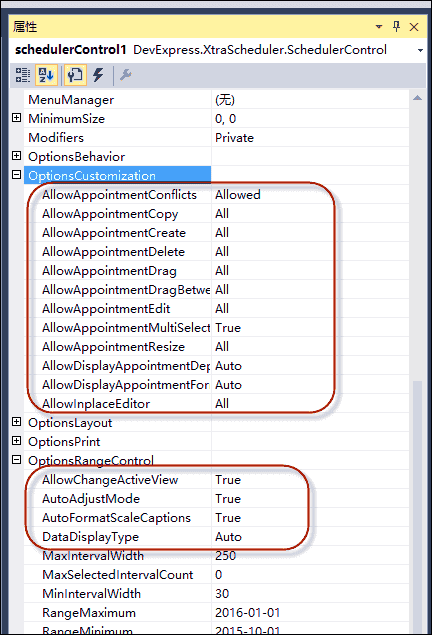Click the Property Pages wrench icon
Viewport: 432px width, 635px height.
tap(126, 75)
